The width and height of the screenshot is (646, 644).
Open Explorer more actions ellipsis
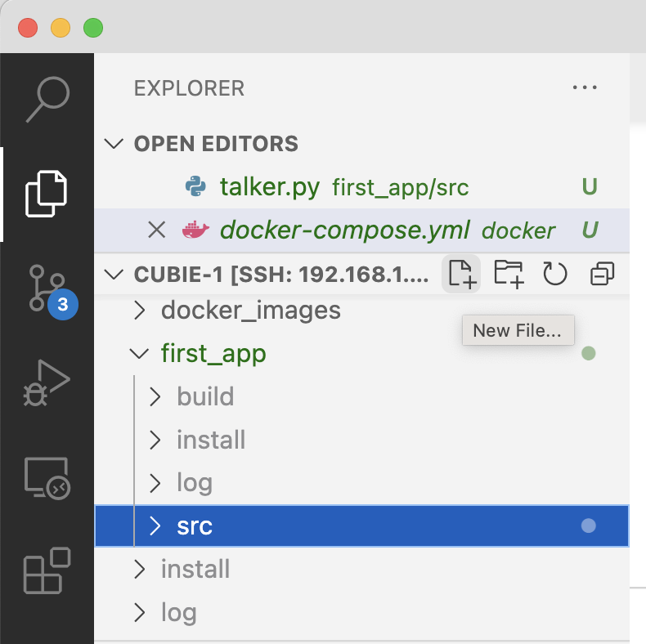[x=585, y=87]
